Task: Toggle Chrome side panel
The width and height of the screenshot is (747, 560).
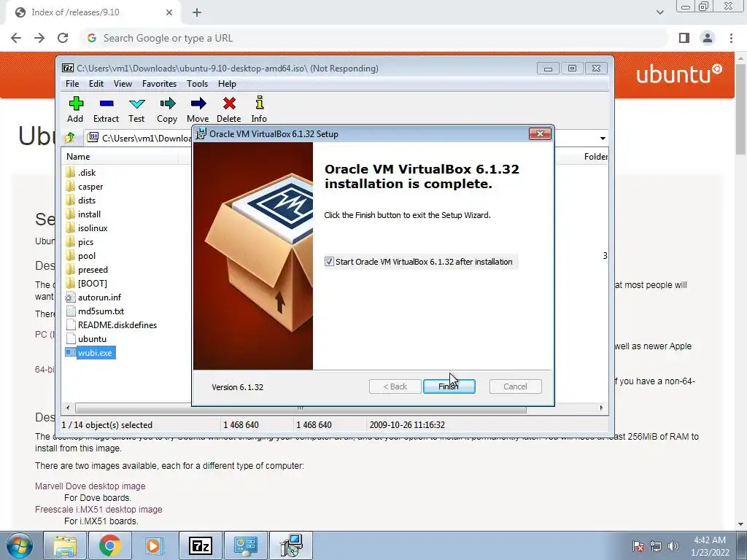Action: click(x=684, y=38)
